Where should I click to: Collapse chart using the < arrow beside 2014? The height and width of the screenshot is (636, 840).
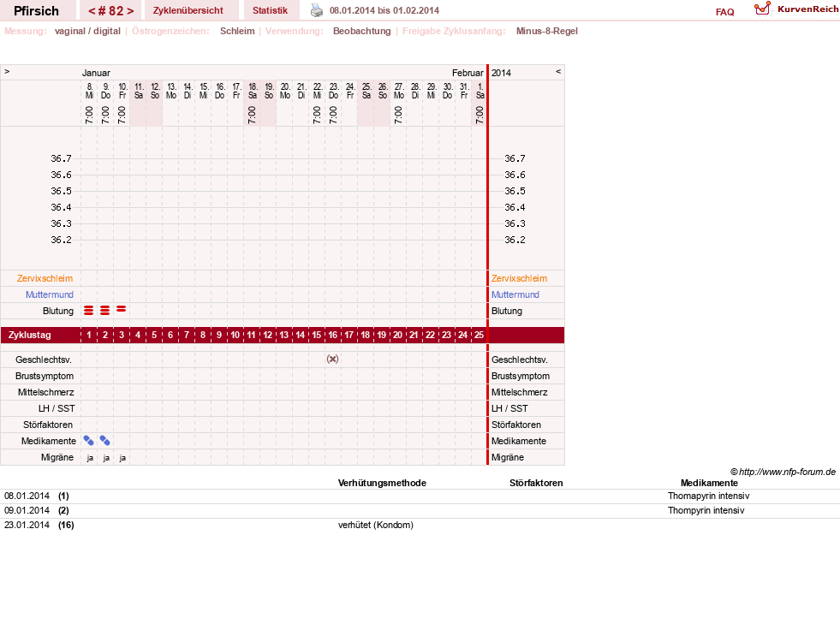pyautogui.click(x=558, y=71)
